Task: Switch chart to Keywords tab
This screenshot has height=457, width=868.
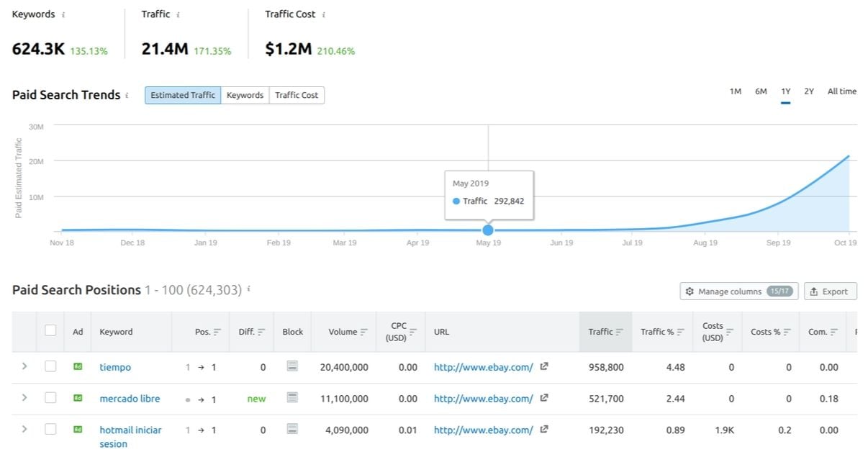Action: 245,95
